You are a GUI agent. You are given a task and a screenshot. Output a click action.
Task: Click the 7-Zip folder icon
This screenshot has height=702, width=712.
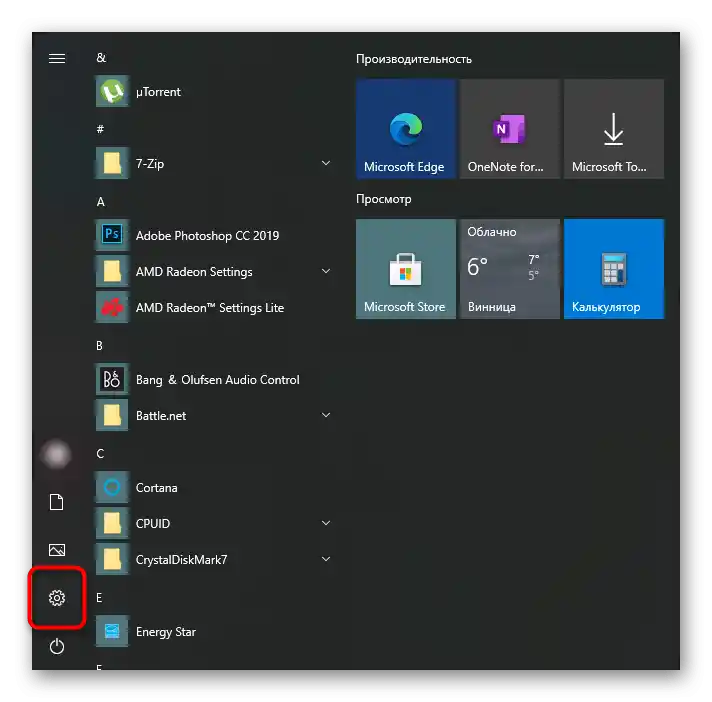(112, 163)
